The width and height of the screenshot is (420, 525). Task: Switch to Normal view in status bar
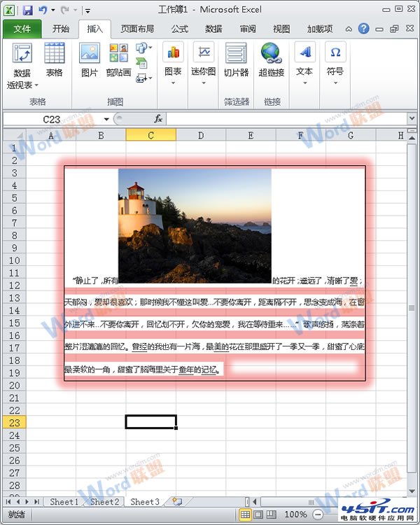(x=245, y=514)
